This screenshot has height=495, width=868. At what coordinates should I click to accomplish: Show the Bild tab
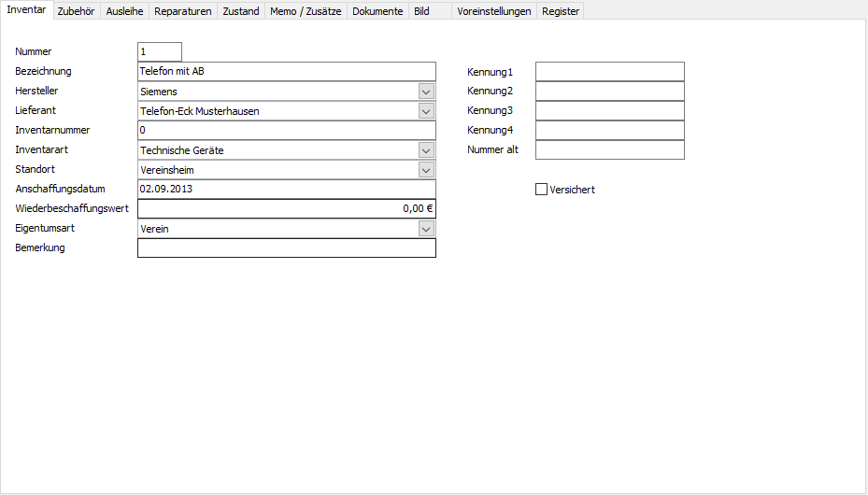pyautogui.click(x=422, y=11)
